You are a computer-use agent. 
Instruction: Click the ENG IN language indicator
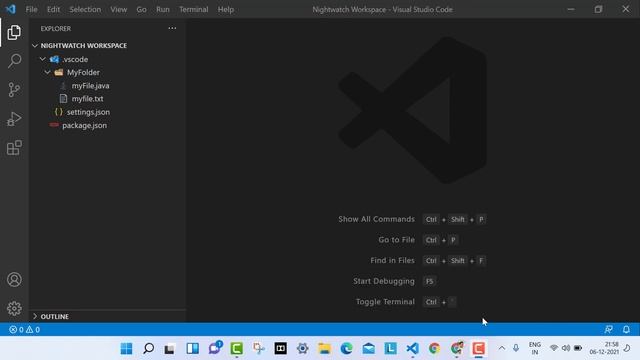pos(535,348)
